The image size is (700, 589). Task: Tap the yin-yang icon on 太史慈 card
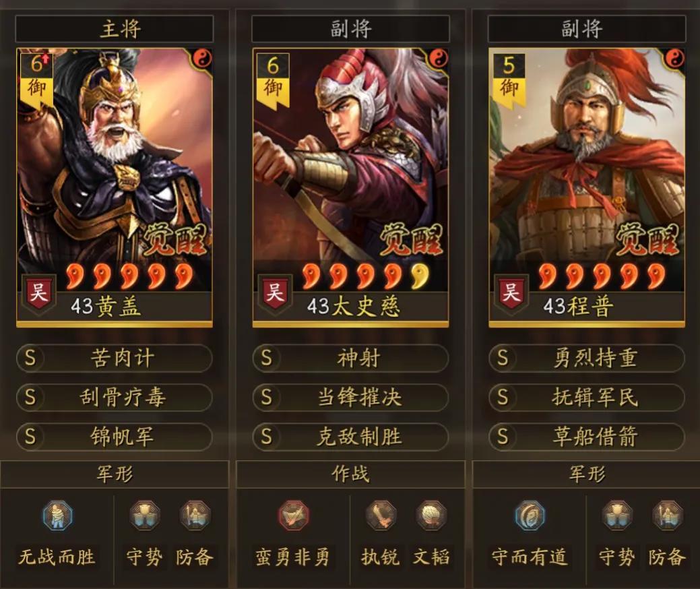pyautogui.click(x=438, y=59)
